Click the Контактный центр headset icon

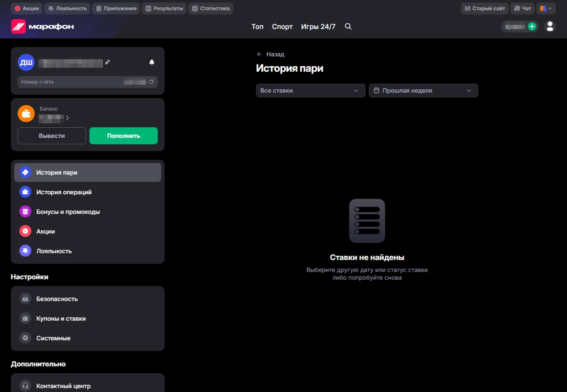coord(25,386)
